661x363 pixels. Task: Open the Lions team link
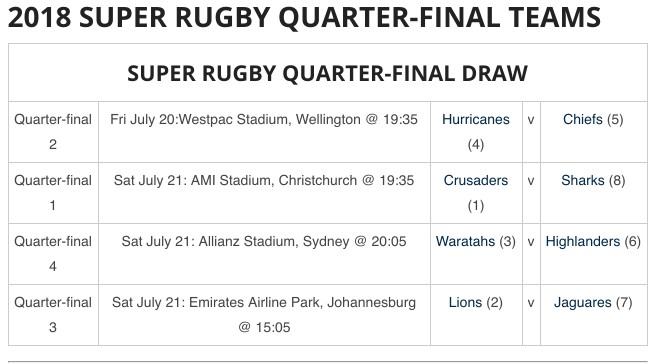(465, 302)
